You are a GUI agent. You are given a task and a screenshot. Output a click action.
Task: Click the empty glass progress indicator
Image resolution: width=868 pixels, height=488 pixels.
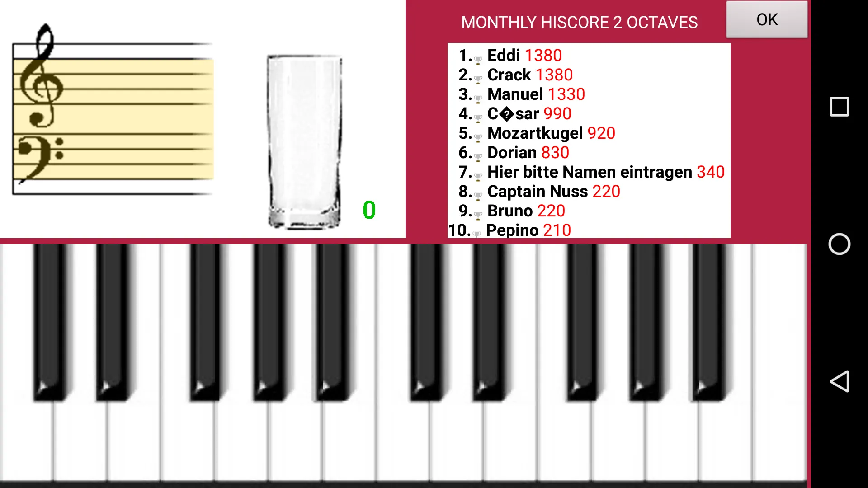303,141
